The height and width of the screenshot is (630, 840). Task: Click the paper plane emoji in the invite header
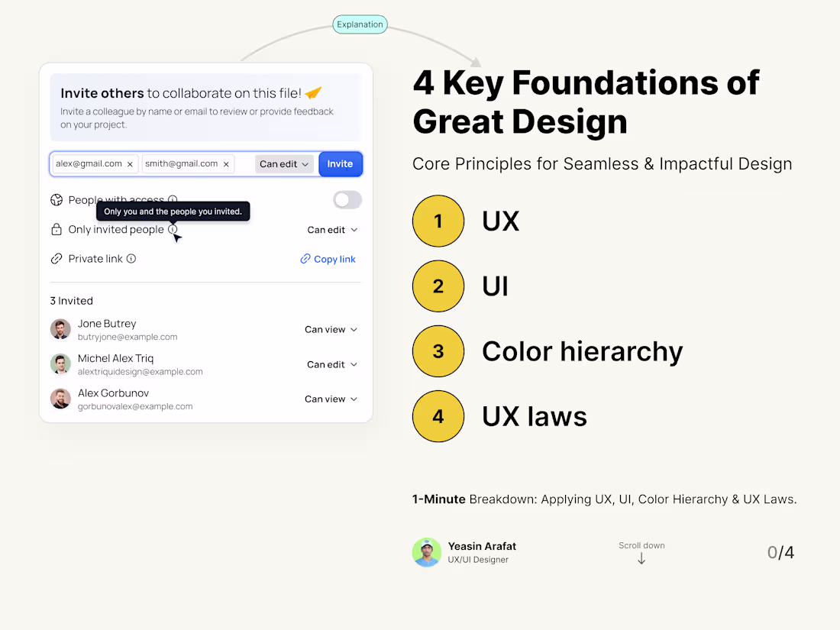coord(313,92)
